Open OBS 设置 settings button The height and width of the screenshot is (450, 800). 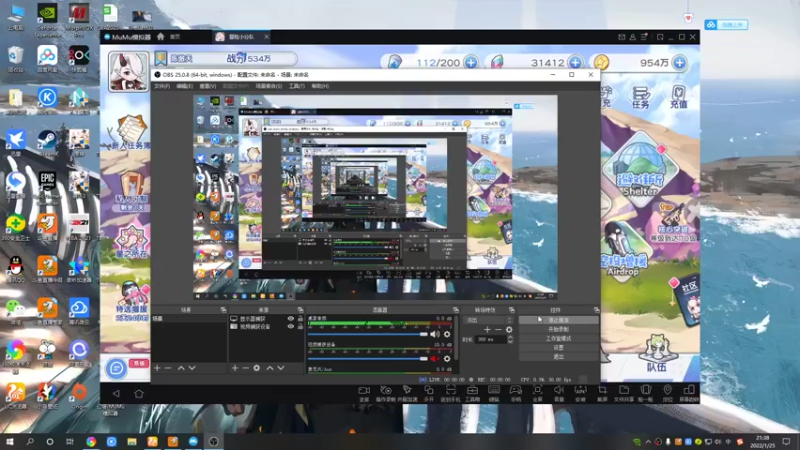point(559,347)
